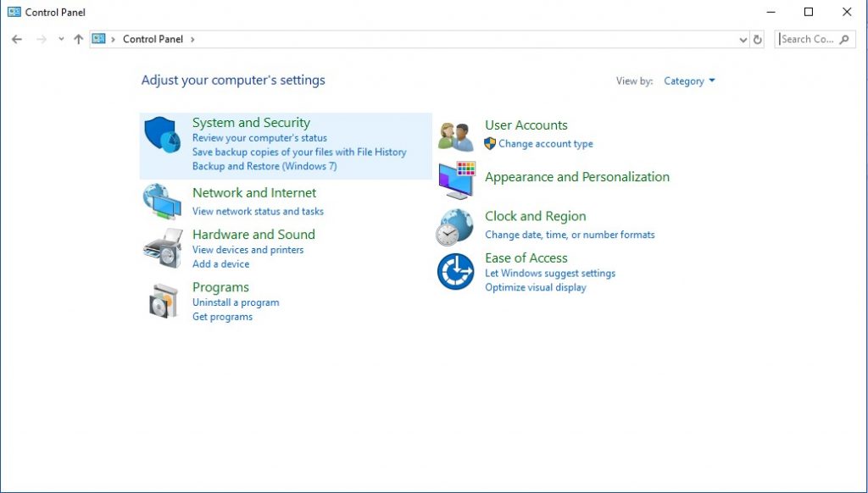Open the Ease of Access blue circle icon
Viewport: 868px width, 493px height.
click(x=455, y=271)
